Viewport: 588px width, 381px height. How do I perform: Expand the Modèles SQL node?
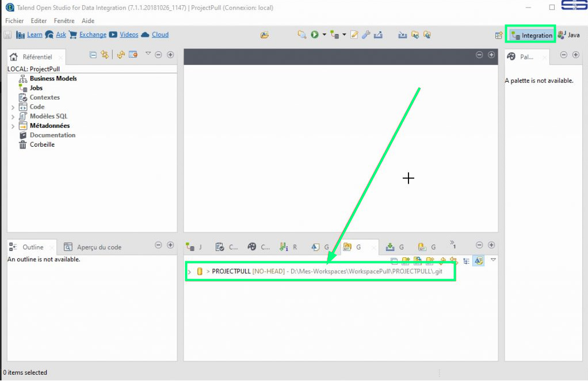pos(13,117)
